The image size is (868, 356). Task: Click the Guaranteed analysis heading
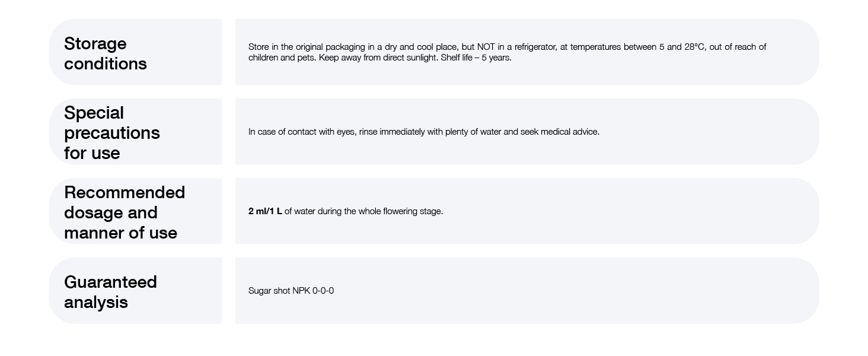(x=110, y=291)
